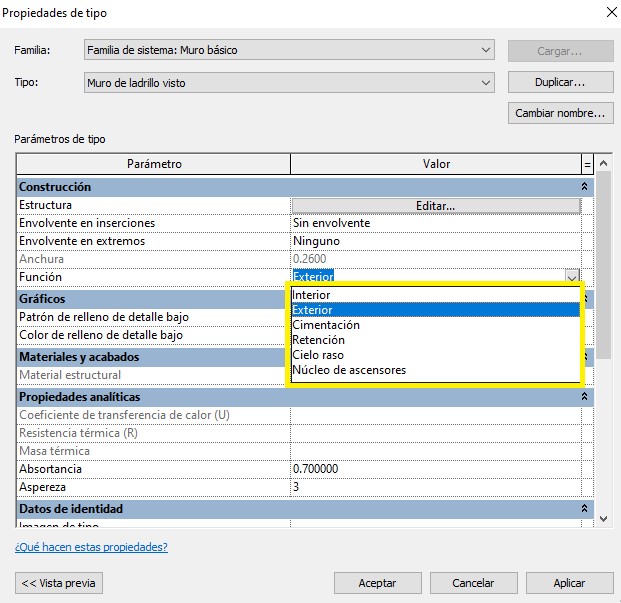Click the Cambiar nombre button

[560, 113]
